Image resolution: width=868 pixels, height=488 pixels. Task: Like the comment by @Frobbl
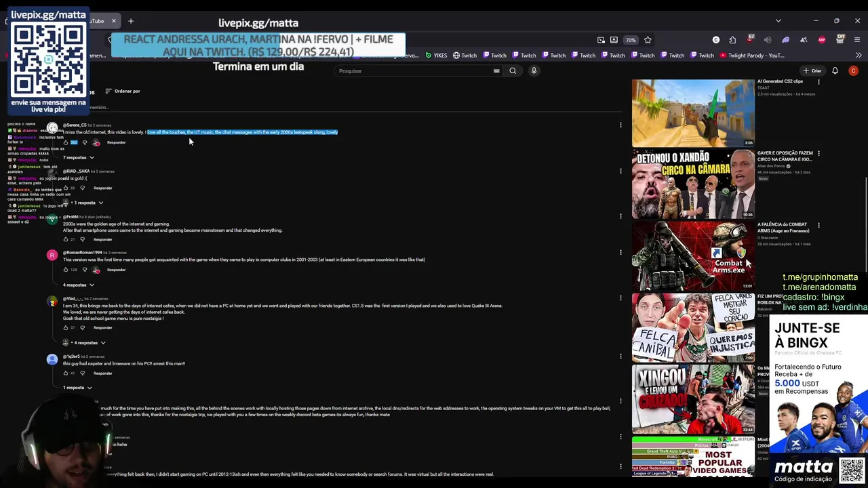(x=66, y=239)
